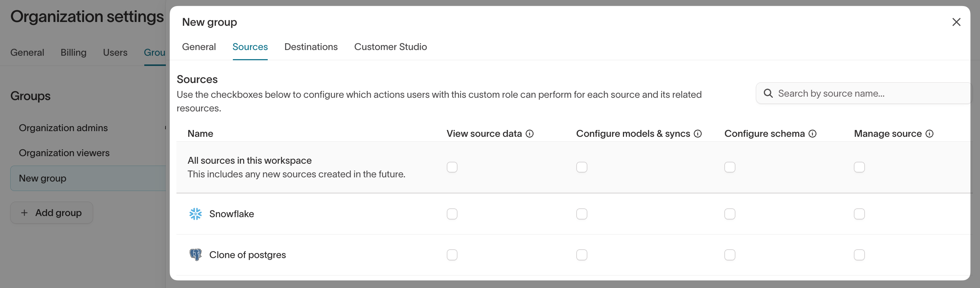Check Configure schema for Snowflake
980x288 pixels.
click(x=730, y=214)
